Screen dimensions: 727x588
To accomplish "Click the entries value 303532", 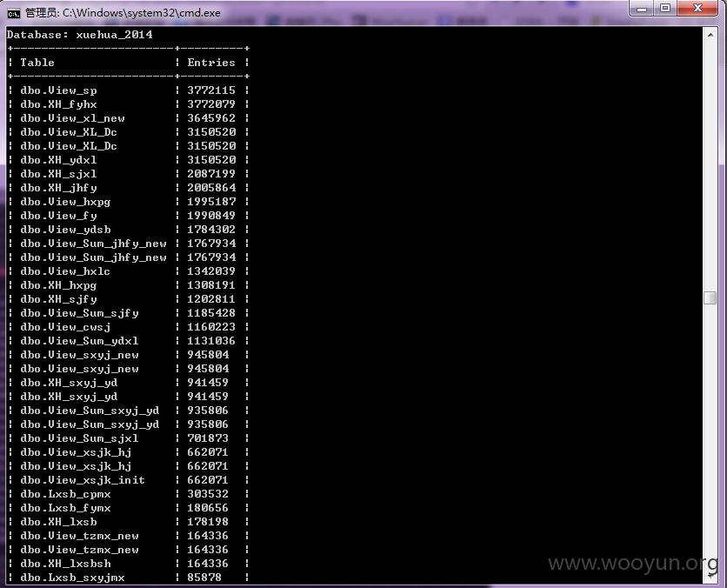I will pos(208,494).
